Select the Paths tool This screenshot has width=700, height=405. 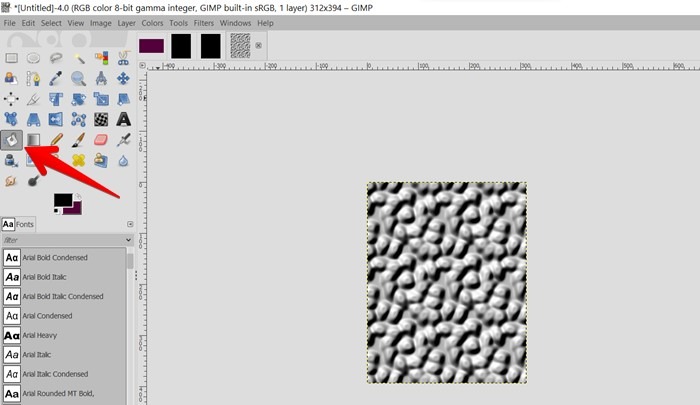pos(33,79)
